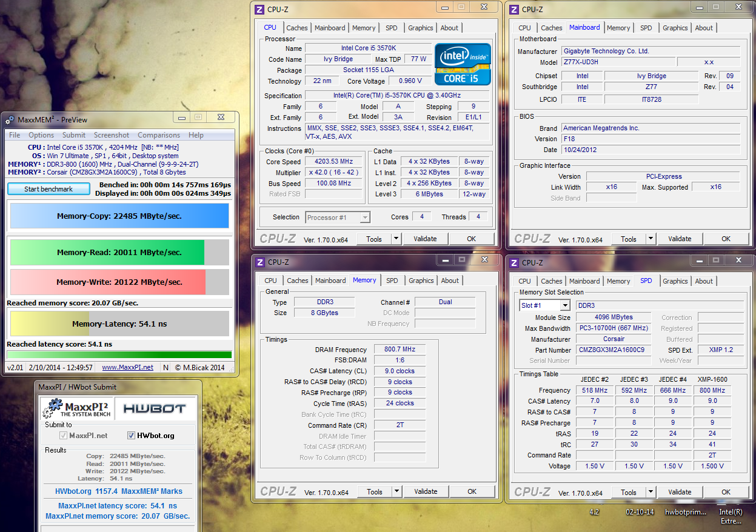756x532 pixels.
Task: Toggle the MaxxPI.net submit checkbox
Action: pos(63,436)
